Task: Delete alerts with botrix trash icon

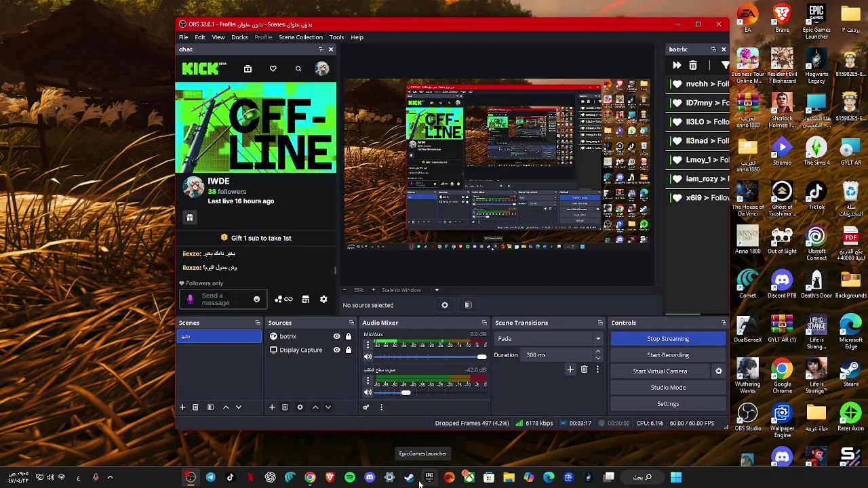Action: pos(692,65)
